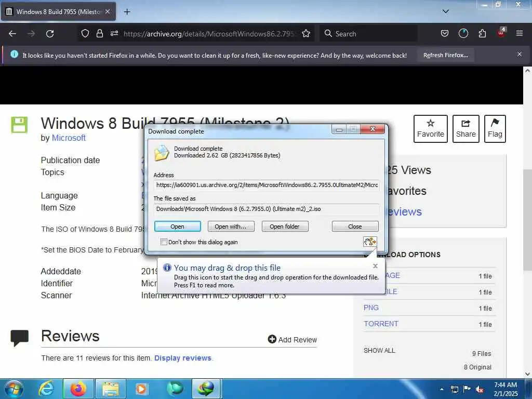This screenshot has width=532, height=399.
Task: Flag this archive item
Action: (x=495, y=129)
